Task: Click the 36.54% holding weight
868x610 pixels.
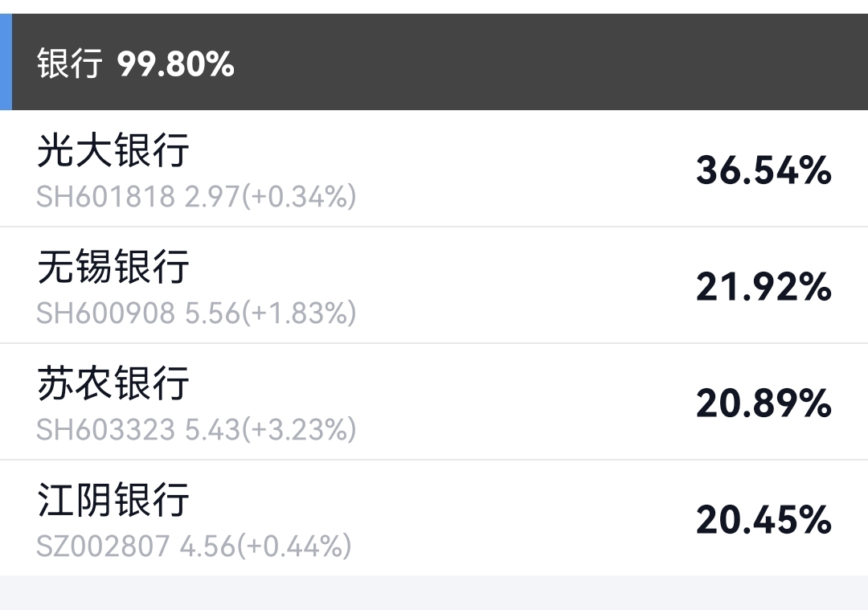Action: pos(763,170)
